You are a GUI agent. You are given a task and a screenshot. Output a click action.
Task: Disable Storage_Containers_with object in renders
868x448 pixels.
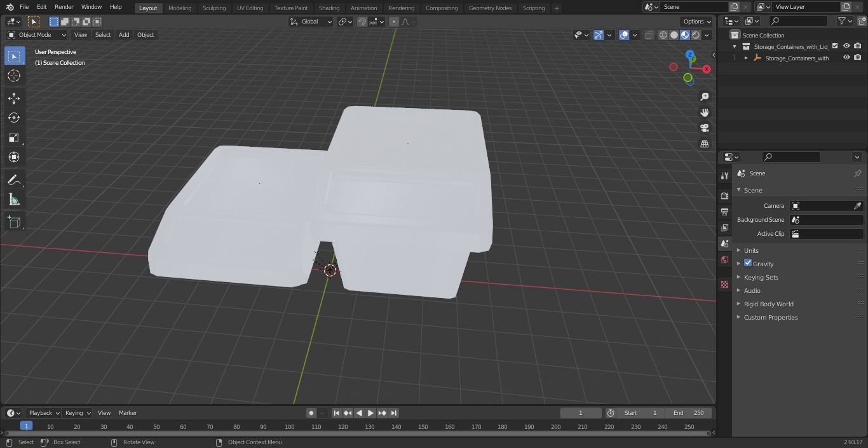(x=858, y=58)
